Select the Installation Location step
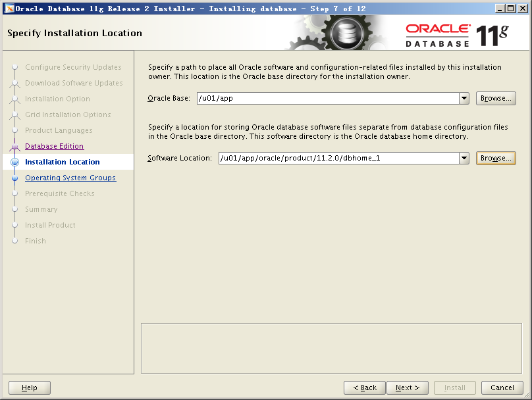 (x=62, y=162)
